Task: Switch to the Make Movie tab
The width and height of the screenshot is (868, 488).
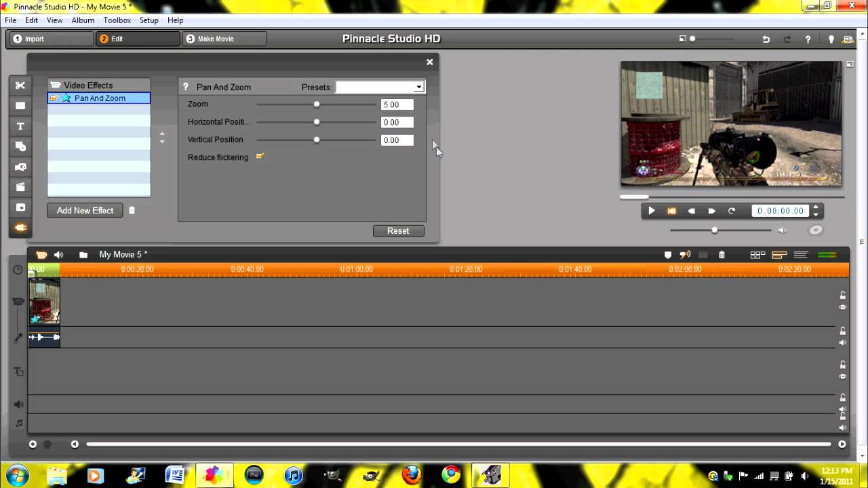Action: pyautogui.click(x=224, y=39)
